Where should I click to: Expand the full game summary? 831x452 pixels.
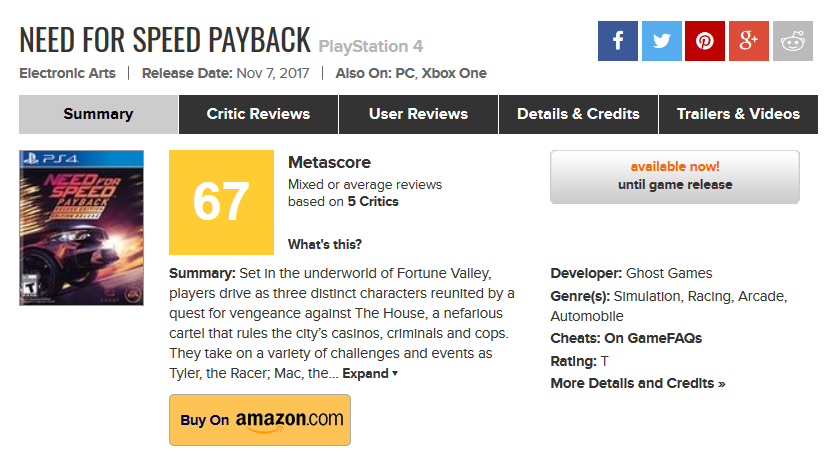370,373
